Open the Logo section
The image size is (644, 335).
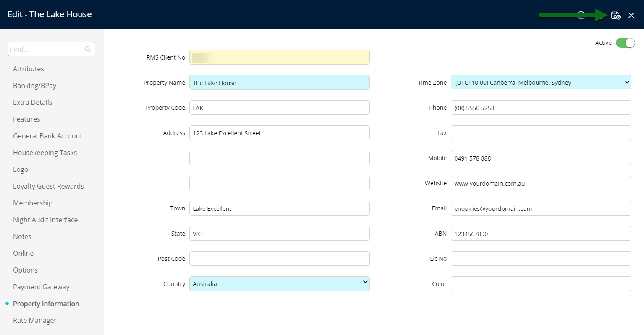coord(21,169)
